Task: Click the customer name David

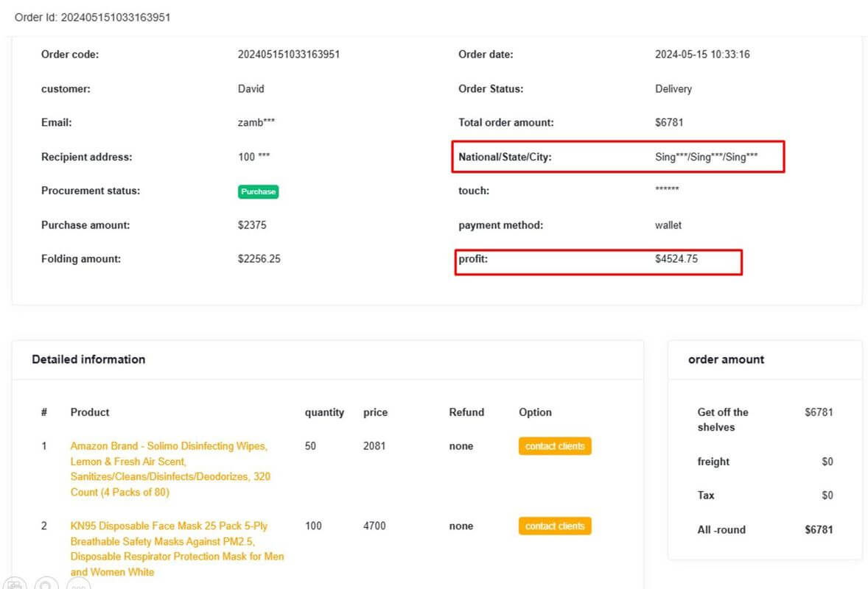Action: coord(250,88)
